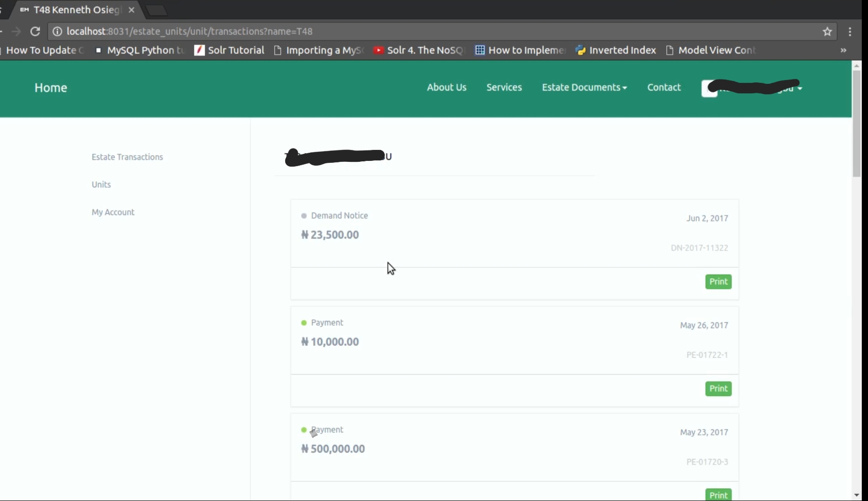This screenshot has width=868, height=501.
Task: Click the grey Demand Notice status dot
Action: click(x=304, y=216)
